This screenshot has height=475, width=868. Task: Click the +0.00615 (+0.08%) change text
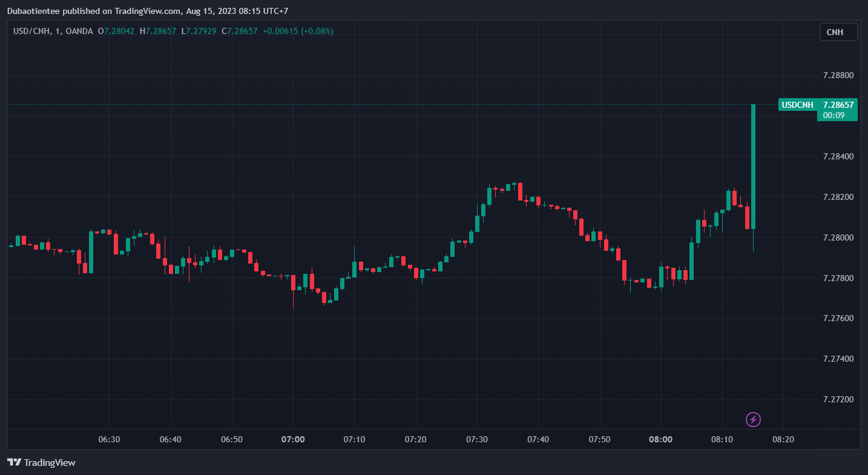click(298, 31)
